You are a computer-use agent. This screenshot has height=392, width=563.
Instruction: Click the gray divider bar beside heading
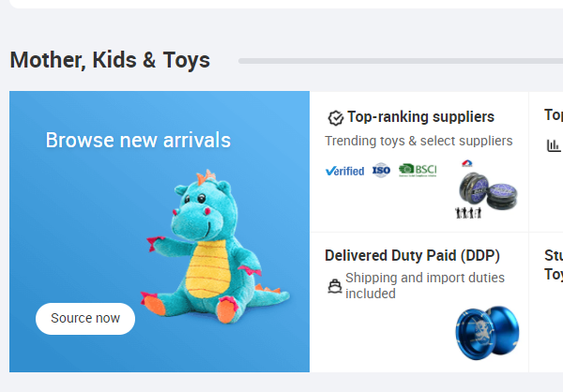(x=400, y=61)
